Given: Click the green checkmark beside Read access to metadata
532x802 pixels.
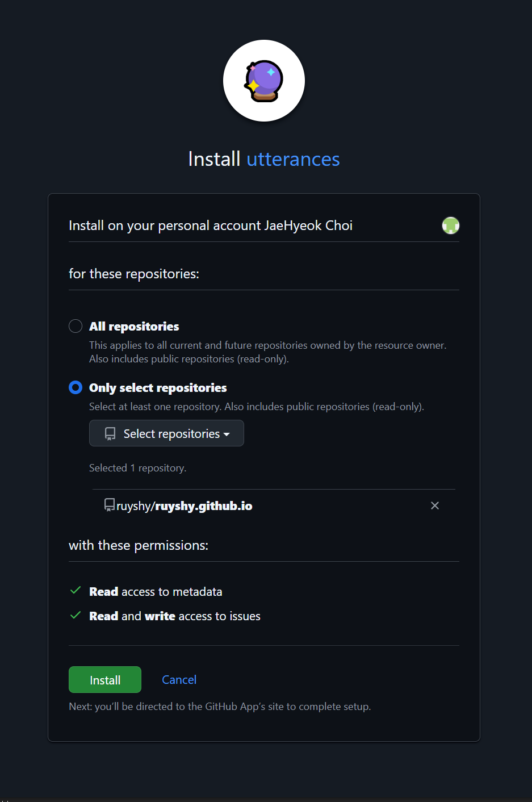Looking at the screenshot, I should click(75, 590).
